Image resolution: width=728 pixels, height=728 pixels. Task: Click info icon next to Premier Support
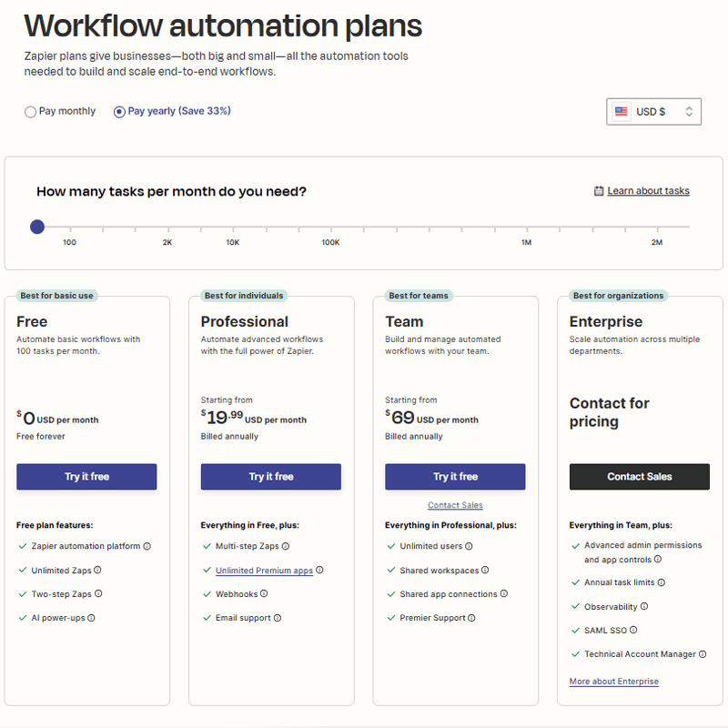471,618
